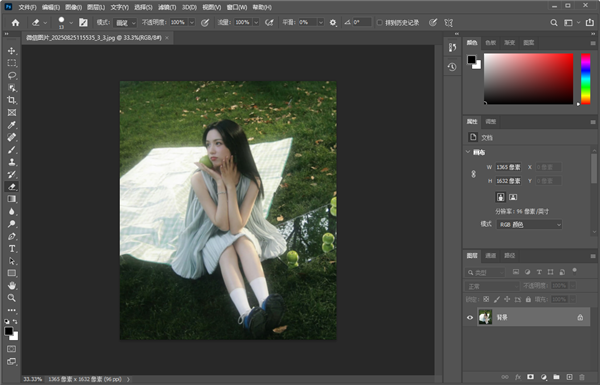This screenshot has width=600, height=385.
Task: Enable the 抹到历史记录 checkbox
Action: coord(380,23)
